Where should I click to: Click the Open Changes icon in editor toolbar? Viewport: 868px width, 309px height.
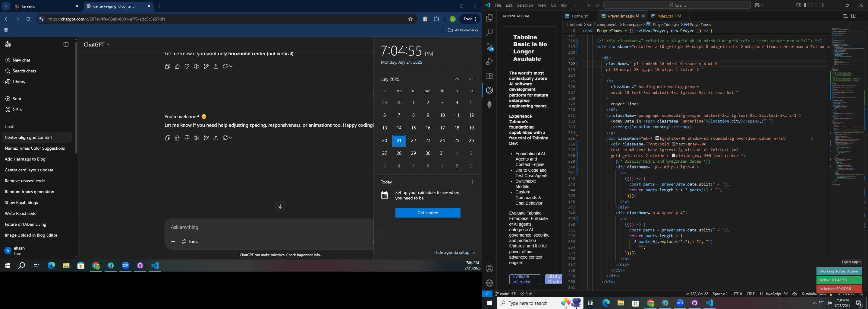click(845, 16)
